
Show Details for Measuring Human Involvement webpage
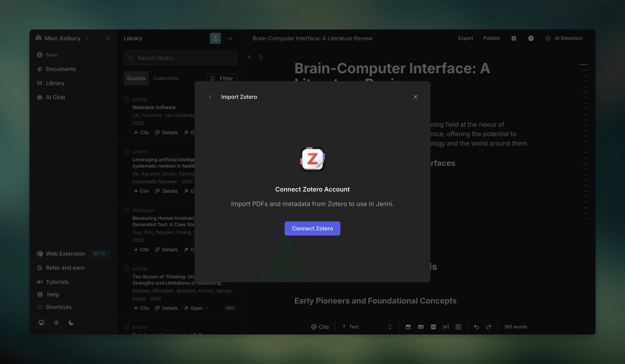tap(166, 250)
